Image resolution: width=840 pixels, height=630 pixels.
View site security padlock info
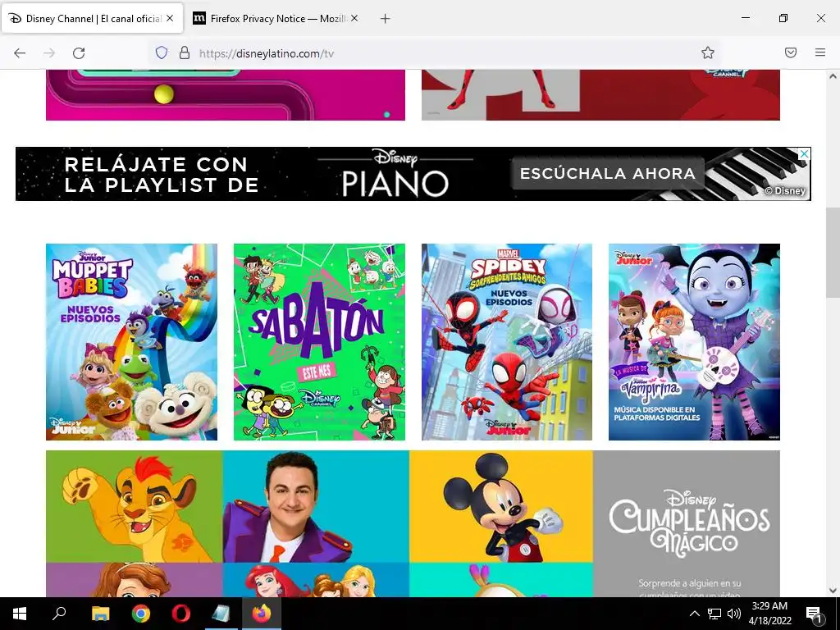(185, 52)
